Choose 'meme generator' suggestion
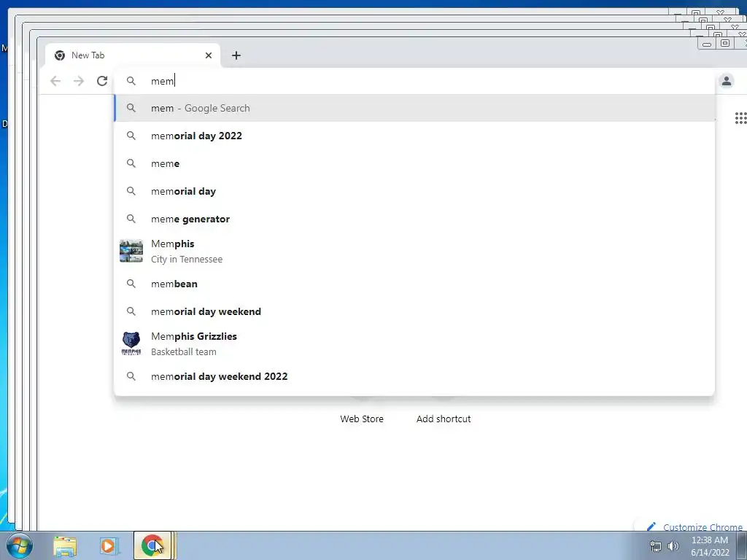Viewport: 747px width, 560px height. (x=414, y=219)
